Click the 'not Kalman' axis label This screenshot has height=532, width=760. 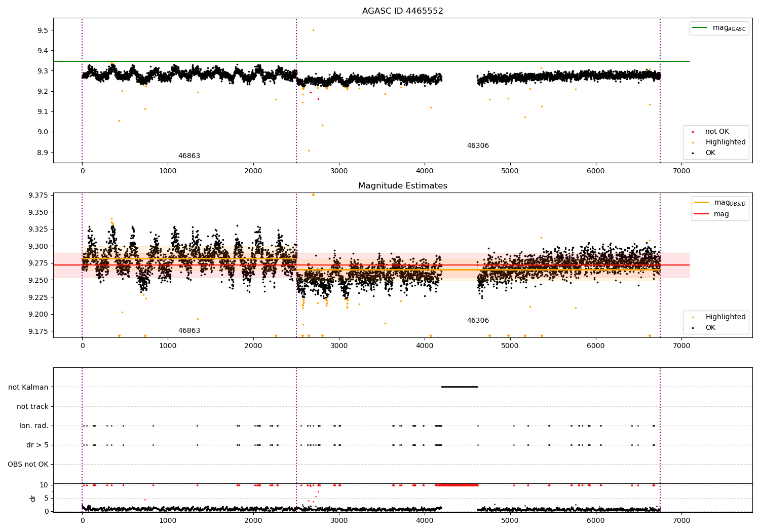28,387
